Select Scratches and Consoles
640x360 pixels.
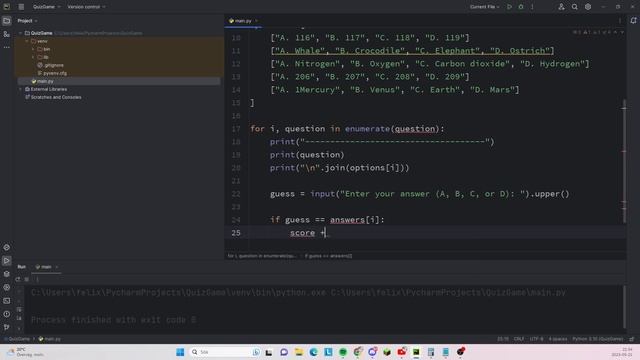(x=53, y=97)
